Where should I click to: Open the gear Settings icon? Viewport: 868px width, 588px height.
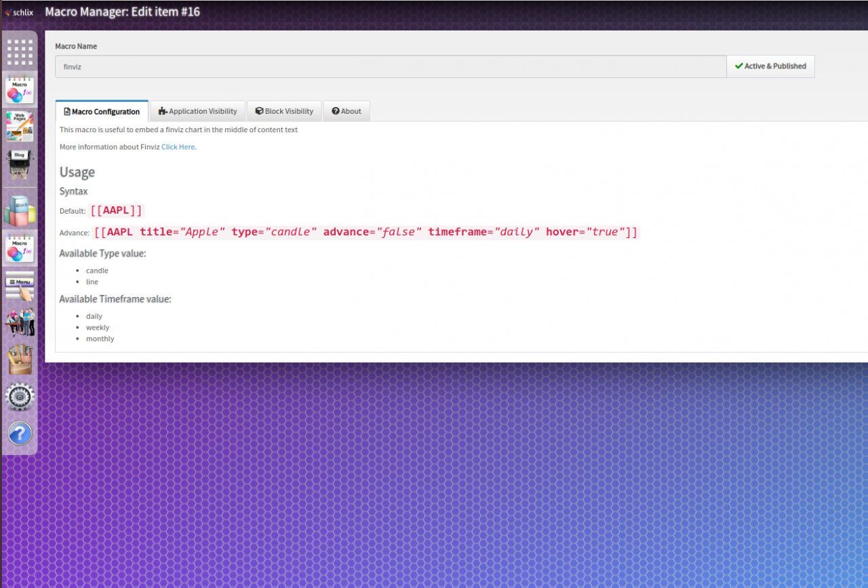pyautogui.click(x=20, y=397)
